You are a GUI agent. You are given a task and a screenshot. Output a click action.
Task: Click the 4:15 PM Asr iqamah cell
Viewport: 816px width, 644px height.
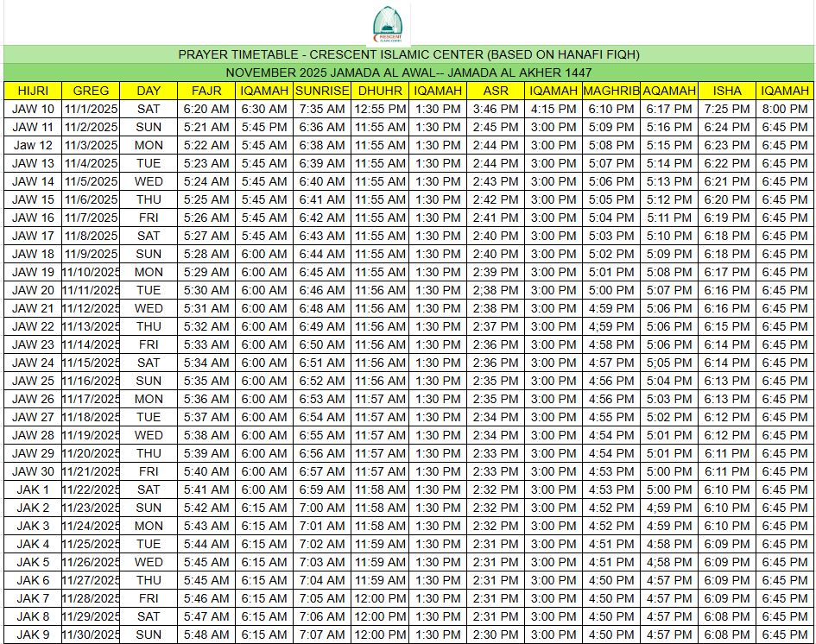[x=553, y=109]
